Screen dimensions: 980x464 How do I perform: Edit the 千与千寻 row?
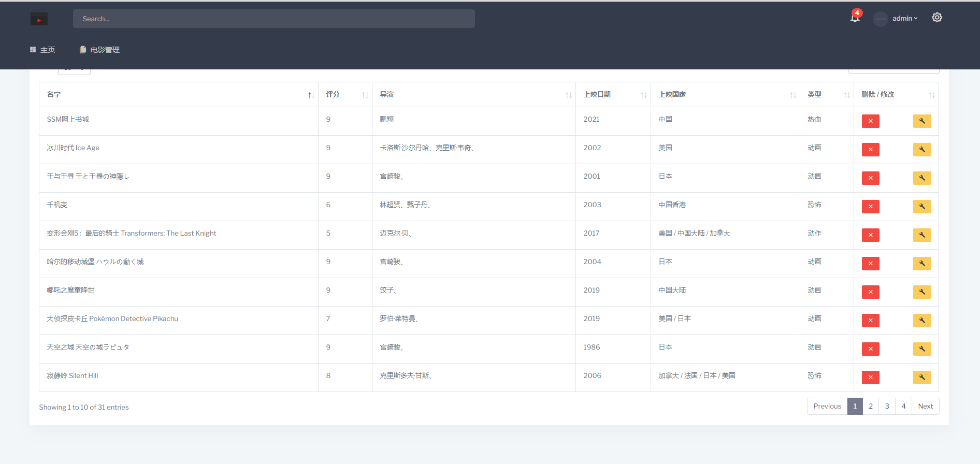pyautogui.click(x=922, y=178)
